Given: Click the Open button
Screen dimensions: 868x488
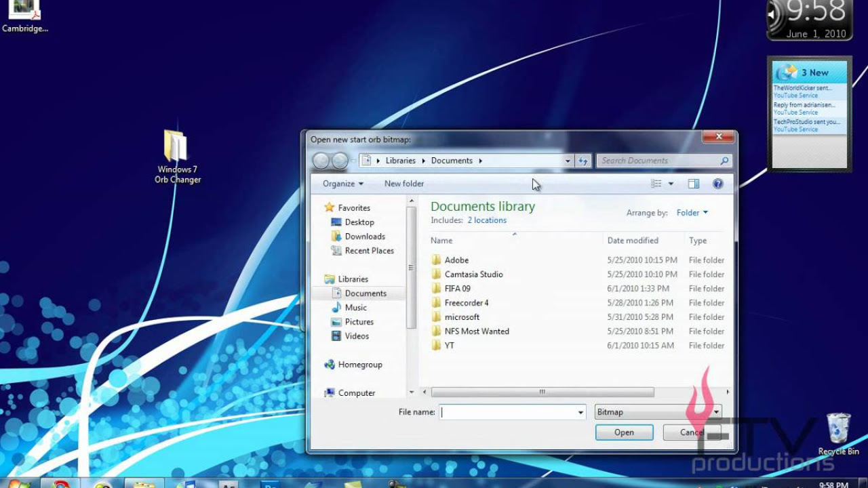Looking at the screenshot, I should pyautogui.click(x=624, y=432).
